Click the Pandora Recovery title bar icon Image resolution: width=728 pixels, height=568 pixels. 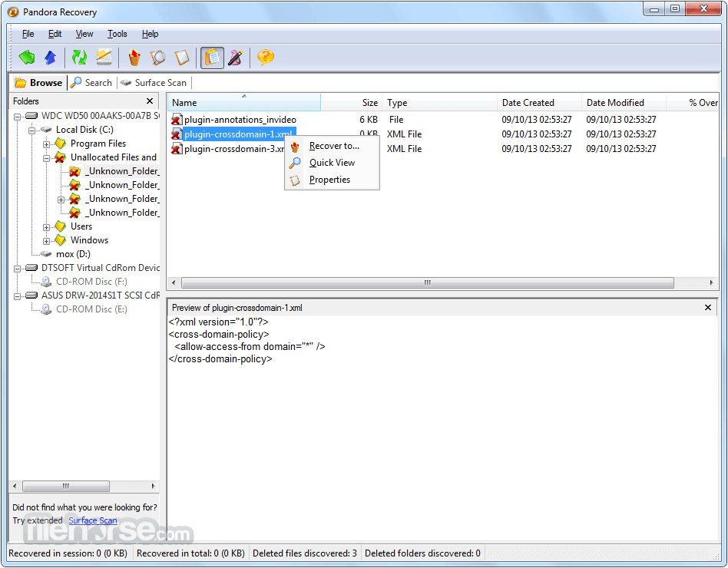[x=14, y=12]
